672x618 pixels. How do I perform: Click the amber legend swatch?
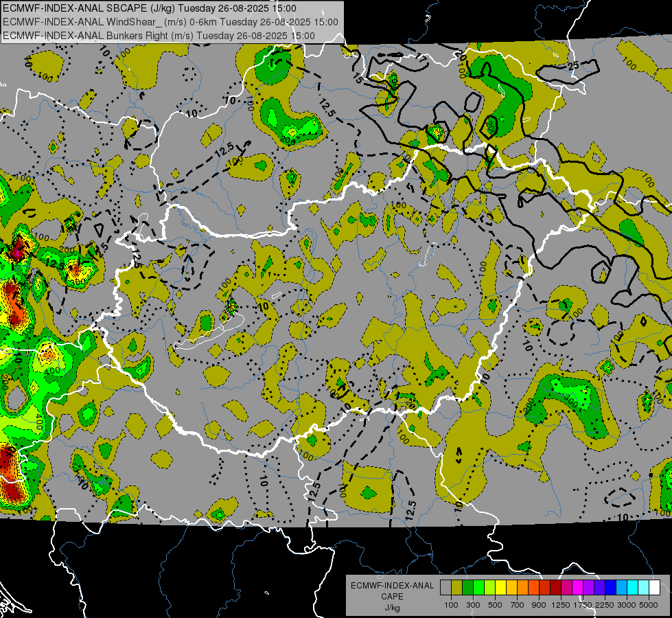coord(511,588)
